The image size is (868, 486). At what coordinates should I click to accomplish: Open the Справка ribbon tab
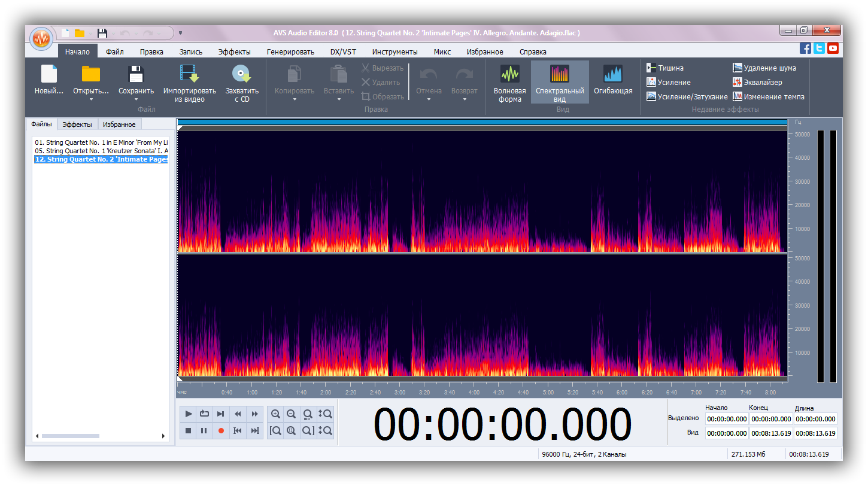click(x=533, y=52)
